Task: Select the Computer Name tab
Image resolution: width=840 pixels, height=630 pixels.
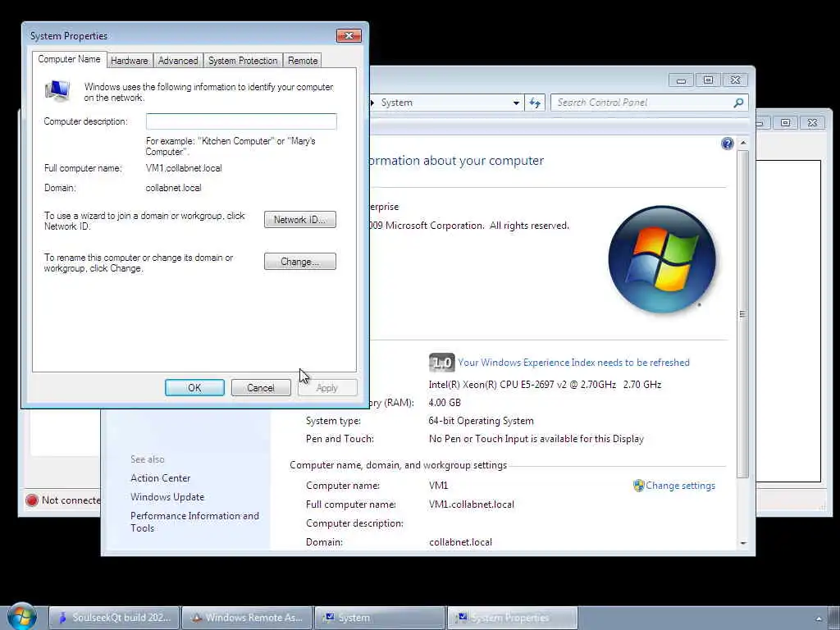Action: 69,59
